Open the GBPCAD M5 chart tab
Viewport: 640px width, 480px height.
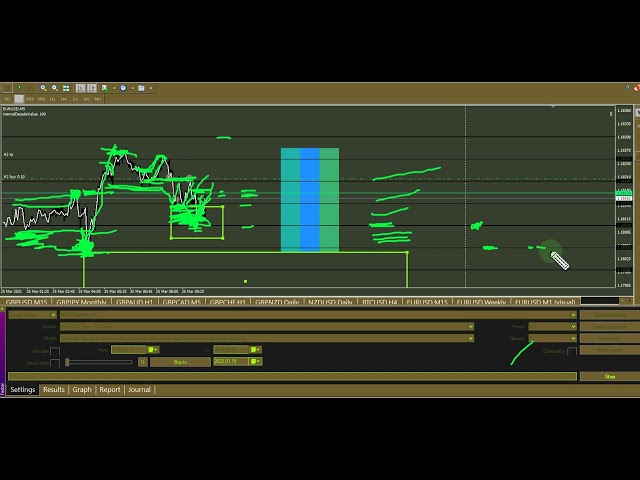pyautogui.click(x=181, y=302)
